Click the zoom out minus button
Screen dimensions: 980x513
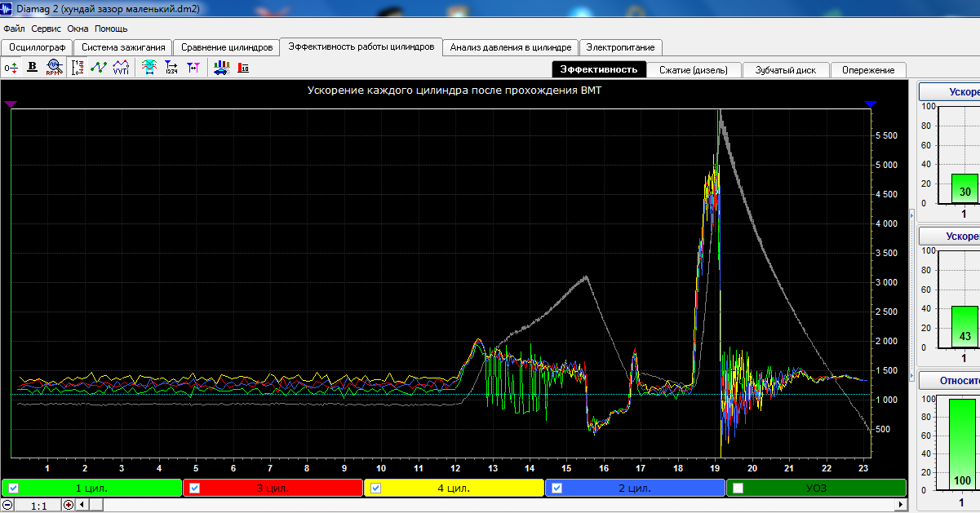[x=7, y=506]
